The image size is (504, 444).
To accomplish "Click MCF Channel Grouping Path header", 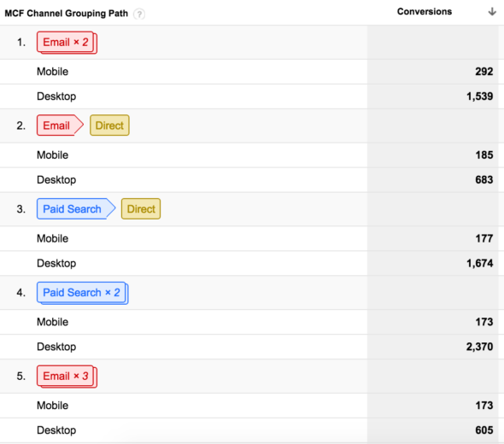I will (67, 14).
